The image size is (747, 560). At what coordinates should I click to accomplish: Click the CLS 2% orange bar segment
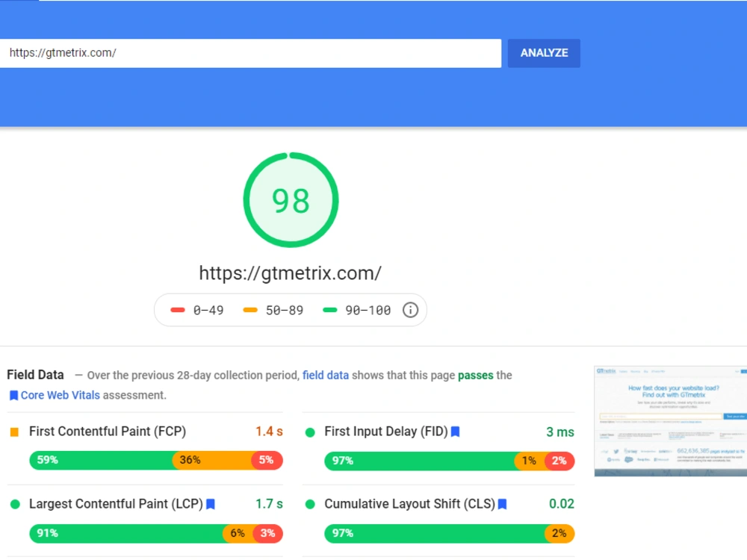560,533
